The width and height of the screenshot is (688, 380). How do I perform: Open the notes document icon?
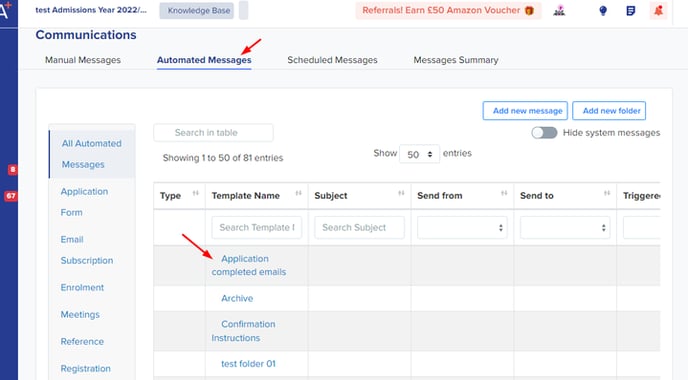(x=631, y=11)
